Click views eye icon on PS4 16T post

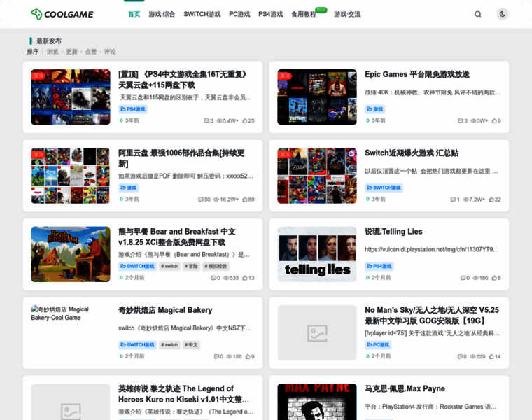(220, 121)
